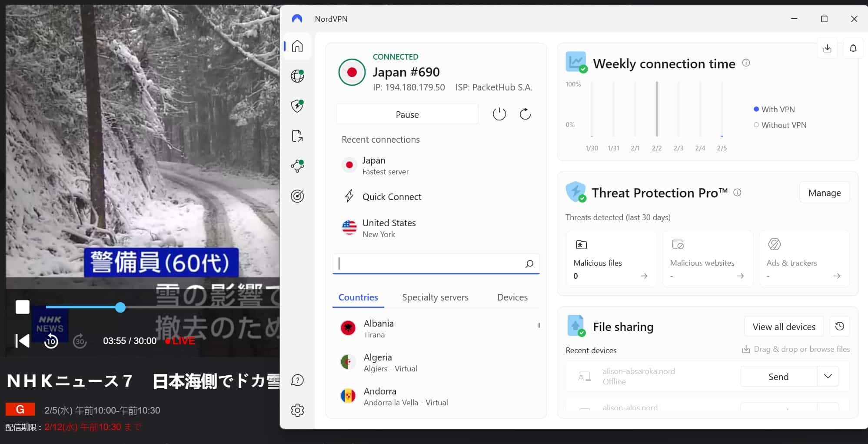Connect to recent Japan Fastest server
This screenshot has width=868, height=444.
point(436,166)
